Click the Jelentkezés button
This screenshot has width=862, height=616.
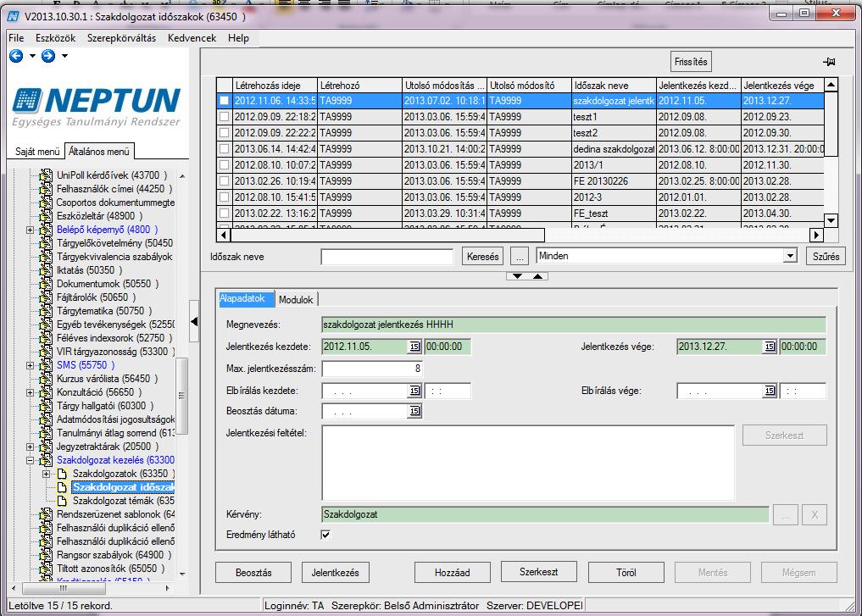(x=336, y=573)
